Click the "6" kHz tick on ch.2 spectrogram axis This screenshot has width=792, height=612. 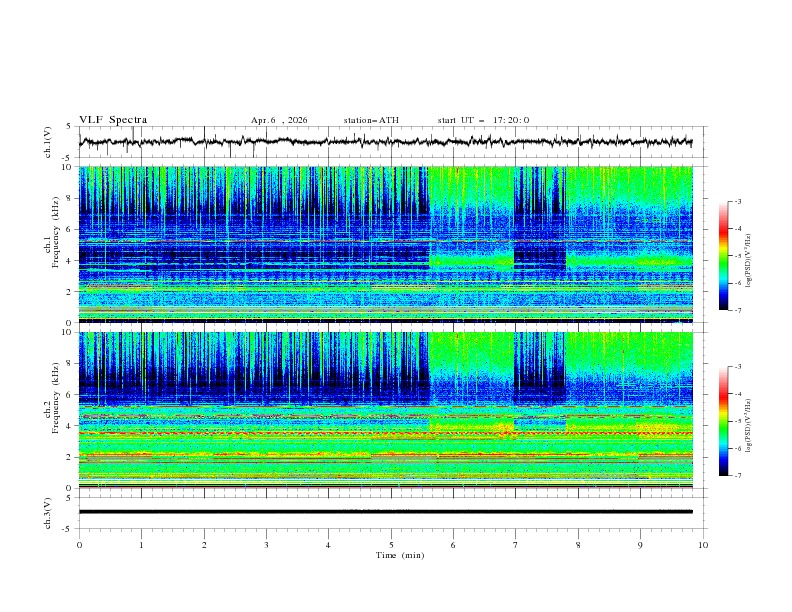(71, 394)
